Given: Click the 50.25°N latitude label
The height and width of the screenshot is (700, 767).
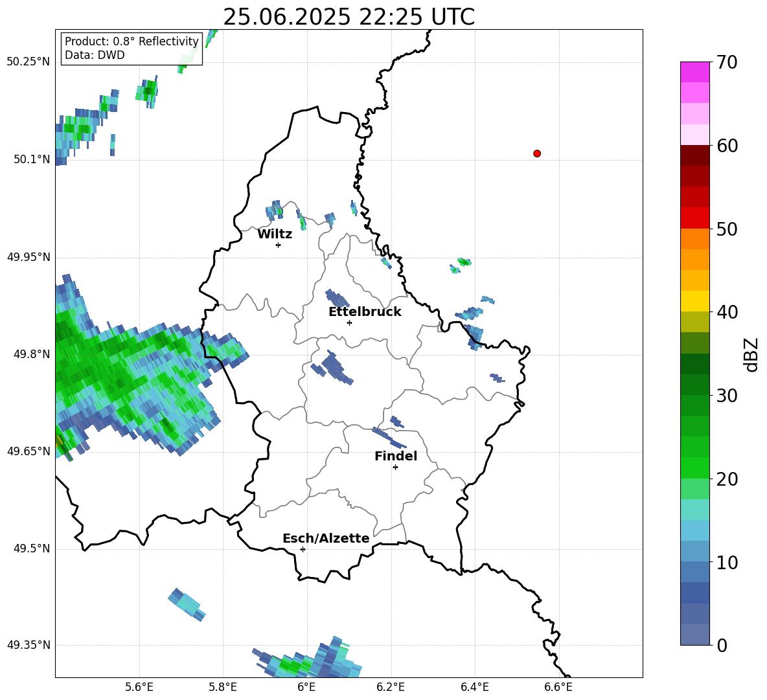Looking at the screenshot, I should [29, 62].
